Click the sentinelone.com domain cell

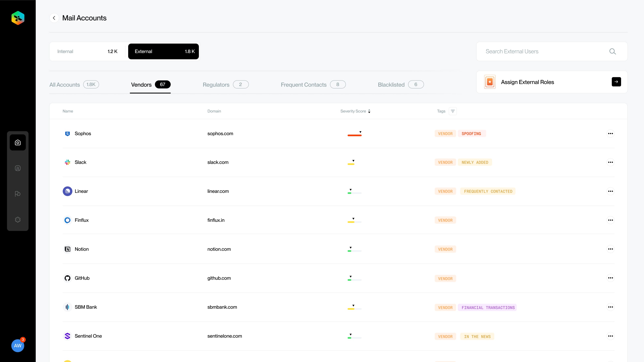pyautogui.click(x=225, y=336)
